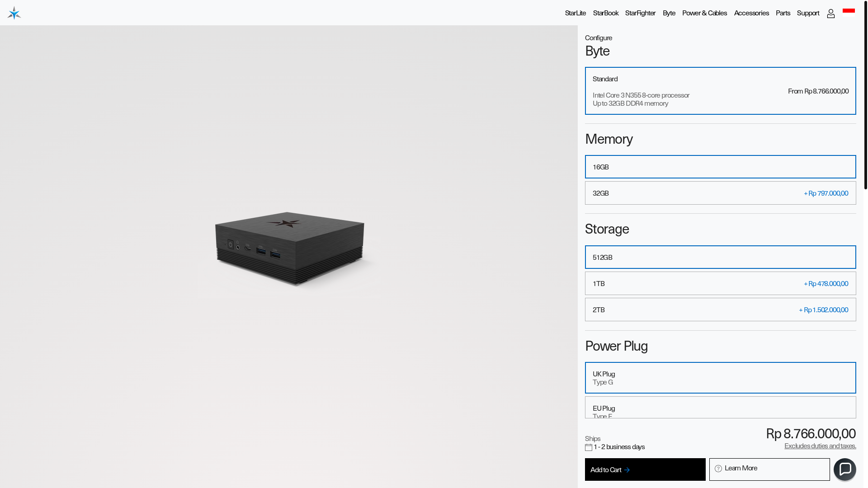This screenshot has height=488, width=868.
Task: Click the calendar icon beside shipping time
Action: 589,447
